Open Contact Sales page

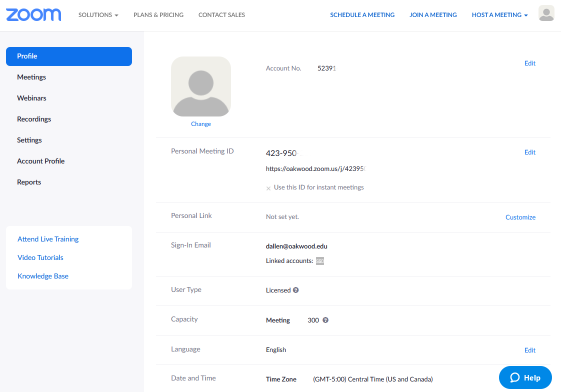tap(222, 15)
